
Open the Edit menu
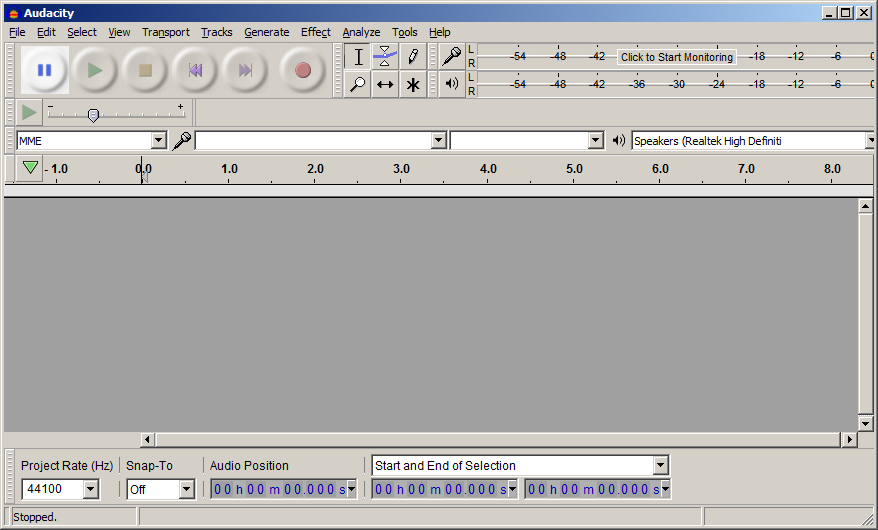click(46, 32)
